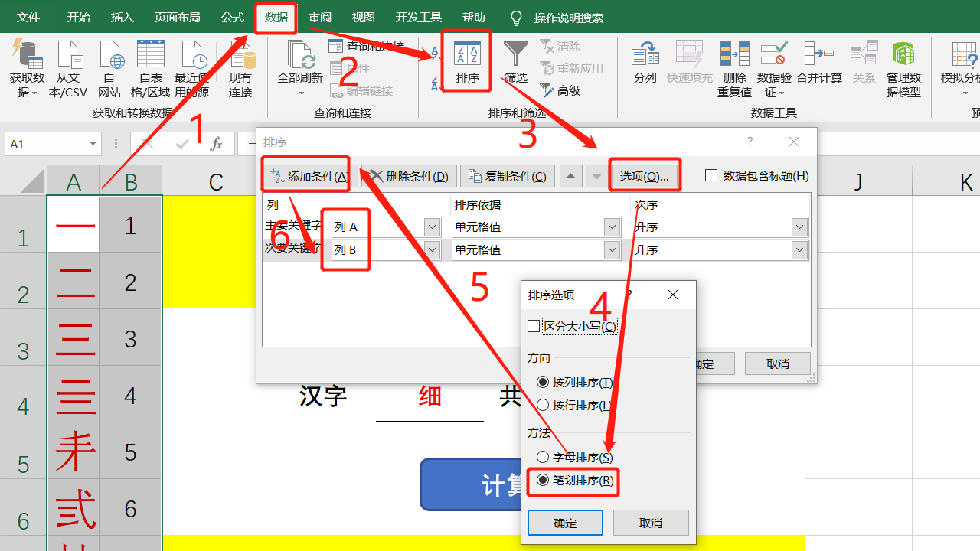Click the 筛选 (Filter) funnel icon

516,54
